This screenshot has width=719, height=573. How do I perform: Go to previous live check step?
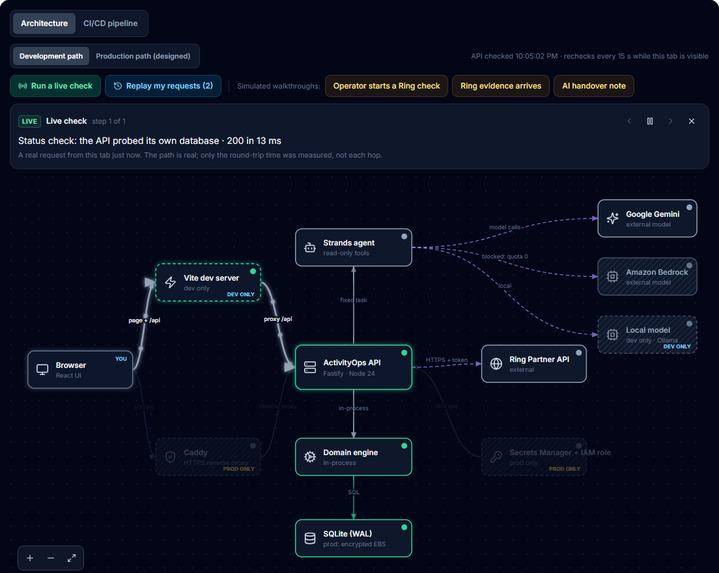629,121
